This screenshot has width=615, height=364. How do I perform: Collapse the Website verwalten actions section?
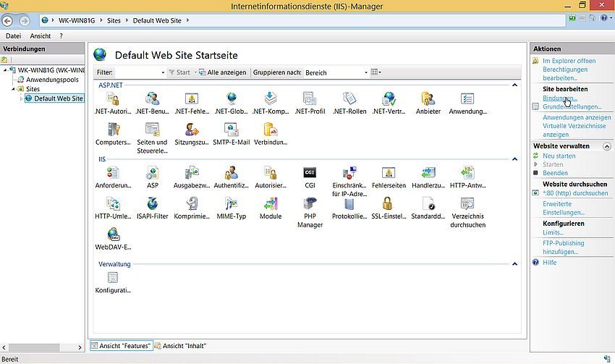point(607,146)
